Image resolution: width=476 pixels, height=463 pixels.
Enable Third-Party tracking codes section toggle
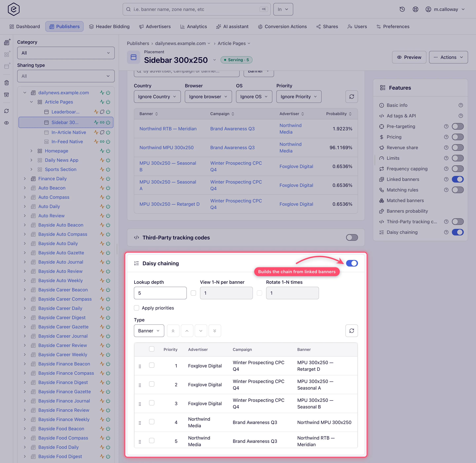[x=352, y=238]
